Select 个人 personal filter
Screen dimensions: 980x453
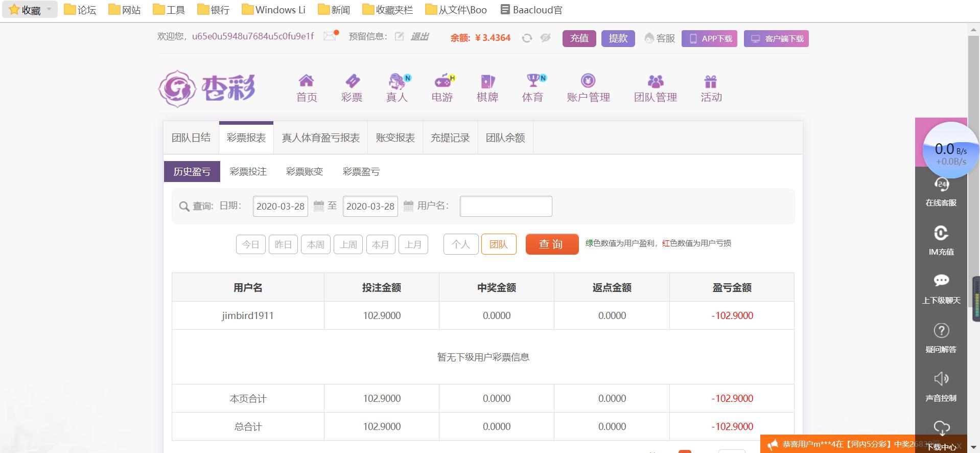[461, 244]
